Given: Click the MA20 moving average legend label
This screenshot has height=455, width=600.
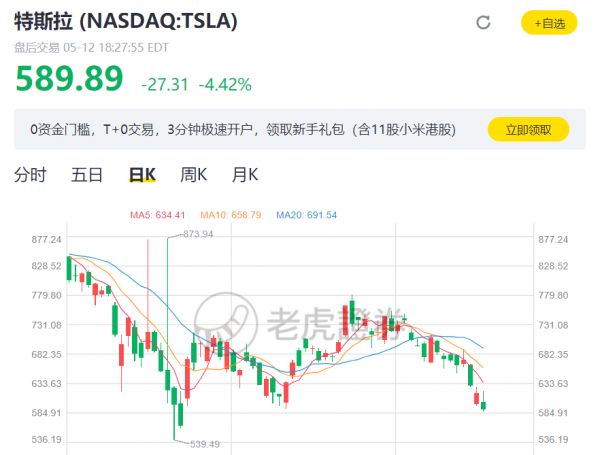Looking at the screenshot, I should click(306, 215).
